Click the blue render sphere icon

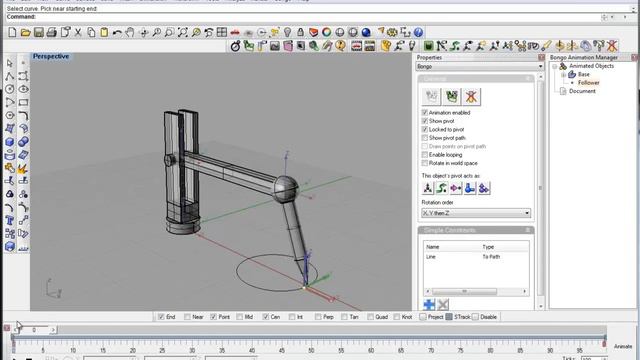[366, 32]
